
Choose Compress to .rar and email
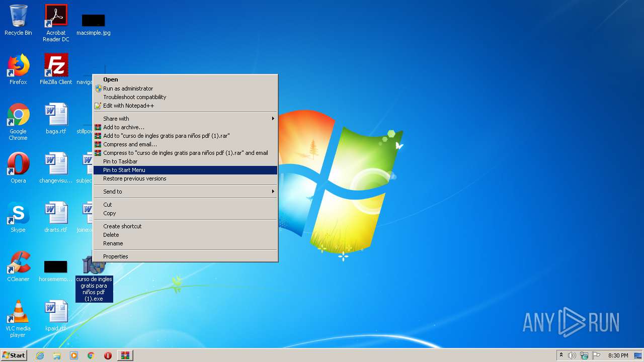186,153
